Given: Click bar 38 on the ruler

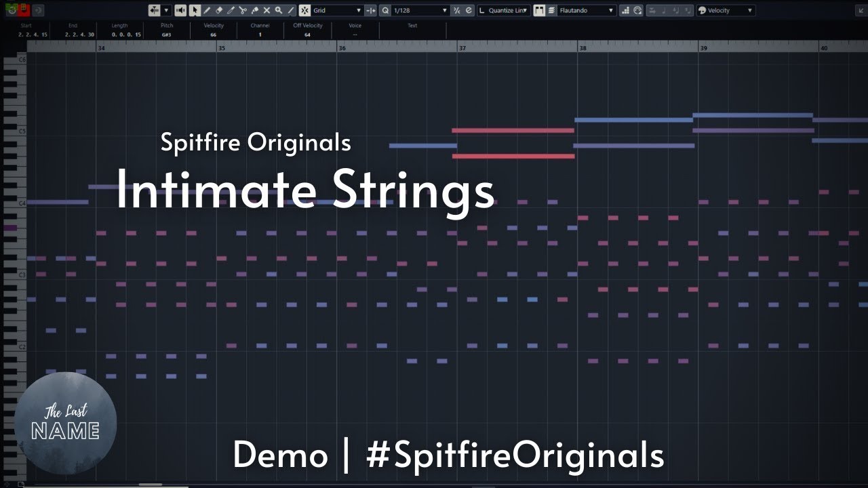Looking at the screenshot, I should point(582,48).
